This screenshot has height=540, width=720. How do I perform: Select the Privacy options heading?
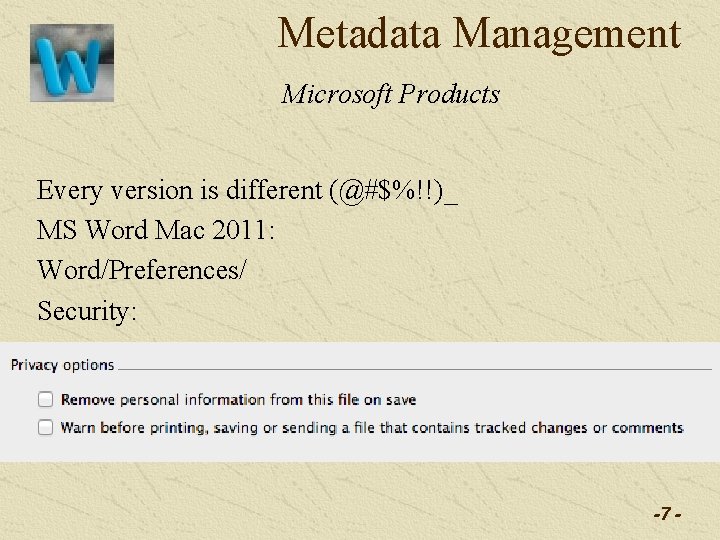coord(62,365)
